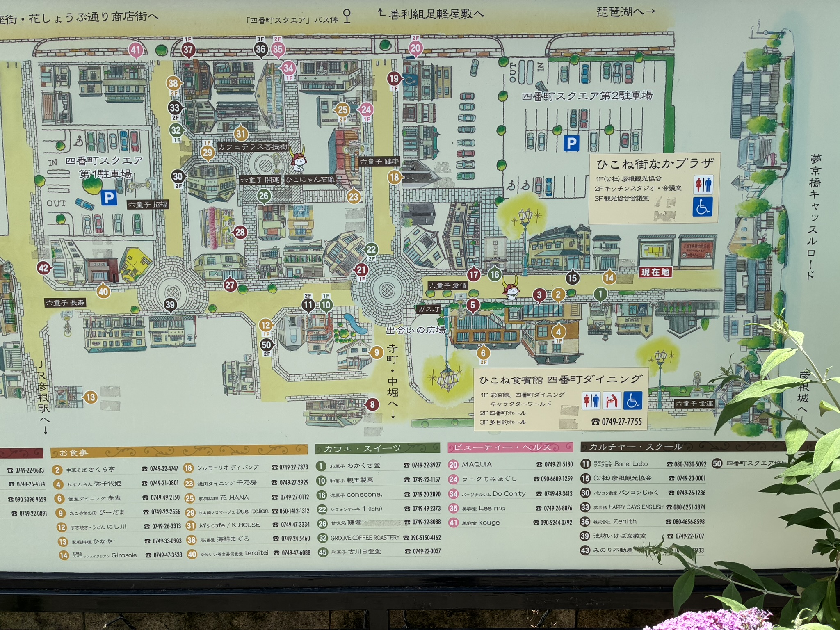Click the 六童子 長寿 label

click(x=66, y=303)
